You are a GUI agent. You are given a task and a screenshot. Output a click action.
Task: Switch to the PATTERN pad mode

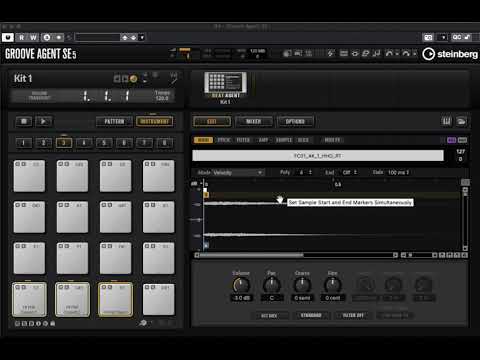tap(114, 121)
